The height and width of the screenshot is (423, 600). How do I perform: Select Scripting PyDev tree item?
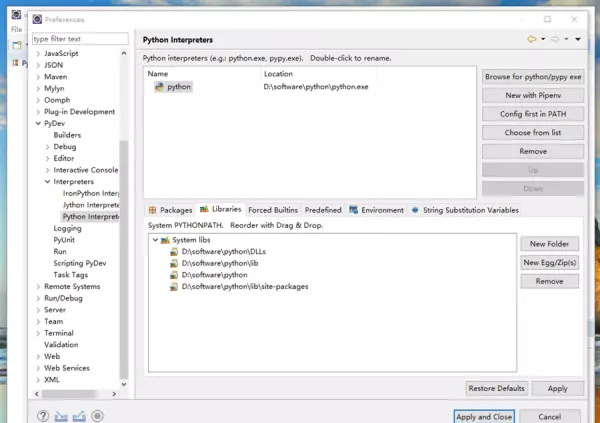(x=80, y=263)
